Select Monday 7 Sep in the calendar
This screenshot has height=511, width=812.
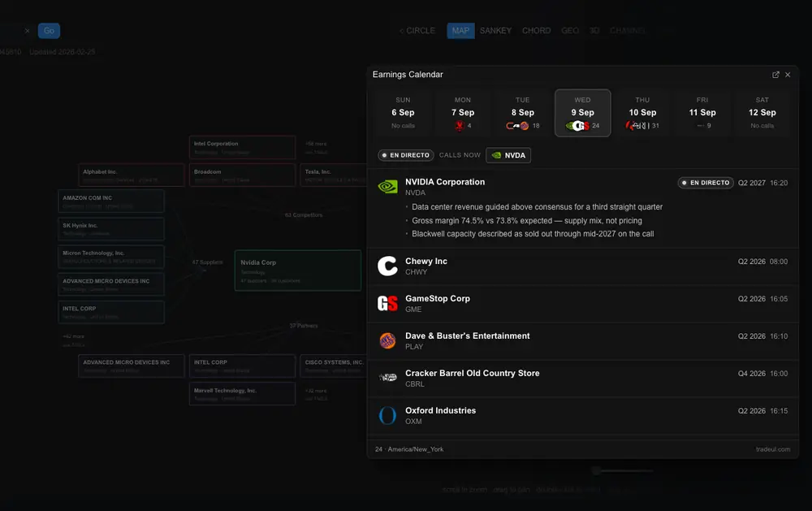[x=463, y=112]
